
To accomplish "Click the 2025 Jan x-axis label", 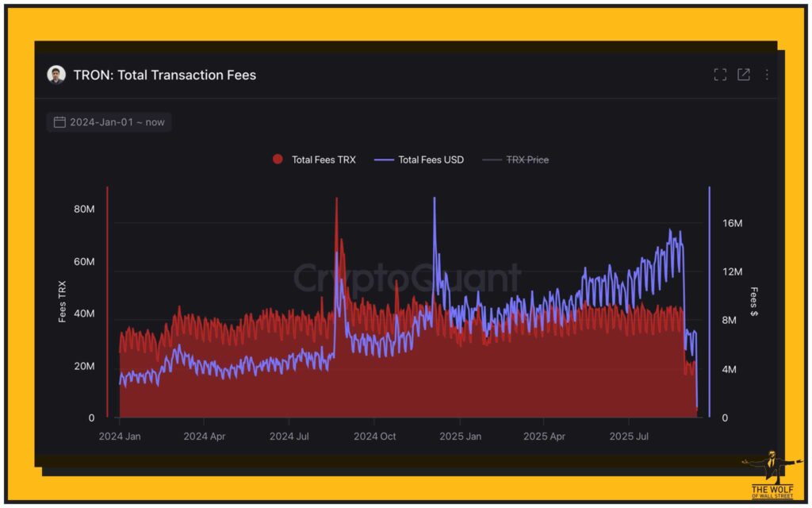I will point(461,437).
